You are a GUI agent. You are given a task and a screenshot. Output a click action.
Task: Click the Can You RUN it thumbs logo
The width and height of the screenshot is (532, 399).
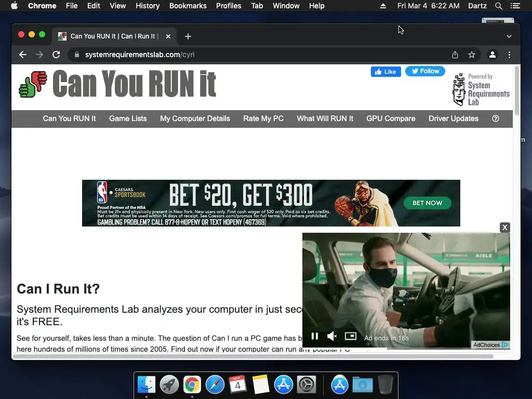point(33,84)
